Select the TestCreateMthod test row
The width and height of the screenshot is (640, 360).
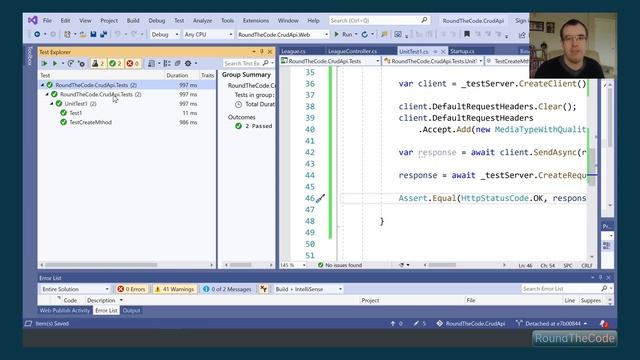[127, 122]
